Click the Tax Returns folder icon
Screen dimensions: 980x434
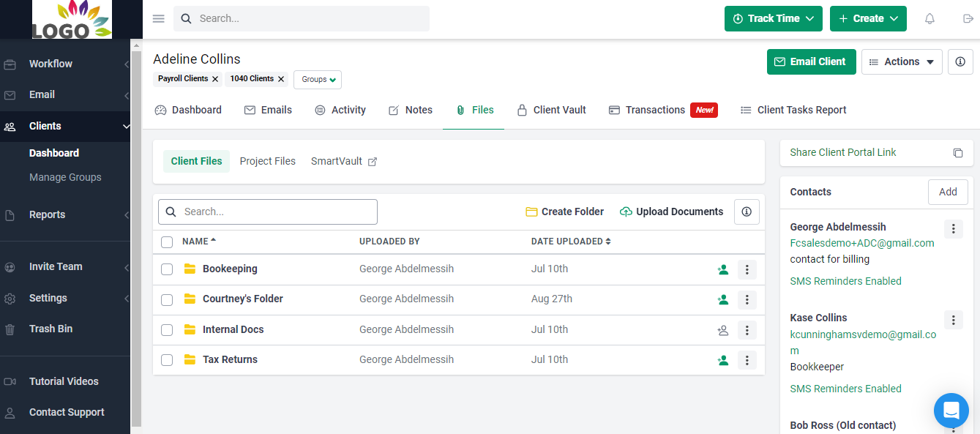[x=190, y=359]
